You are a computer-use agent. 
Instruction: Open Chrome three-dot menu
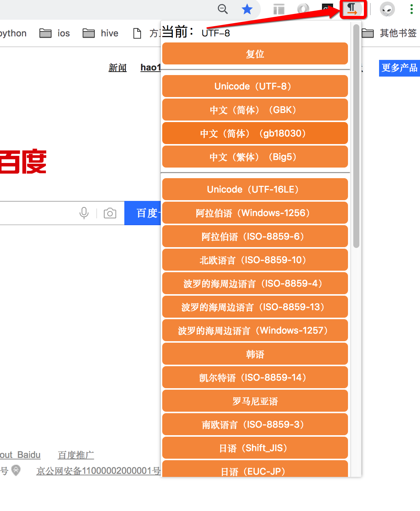click(411, 9)
